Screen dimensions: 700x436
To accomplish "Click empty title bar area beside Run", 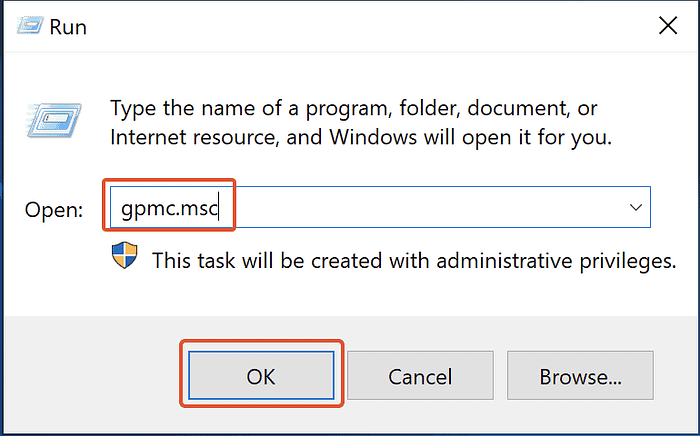I will click(350, 27).
